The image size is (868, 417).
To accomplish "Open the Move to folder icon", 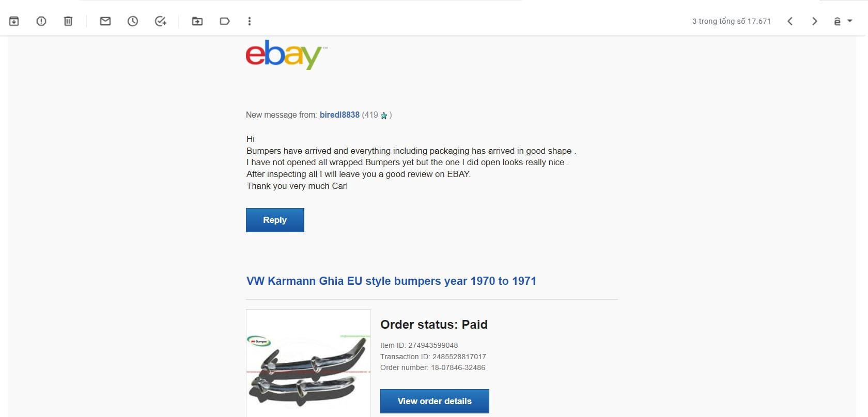I will point(197,21).
